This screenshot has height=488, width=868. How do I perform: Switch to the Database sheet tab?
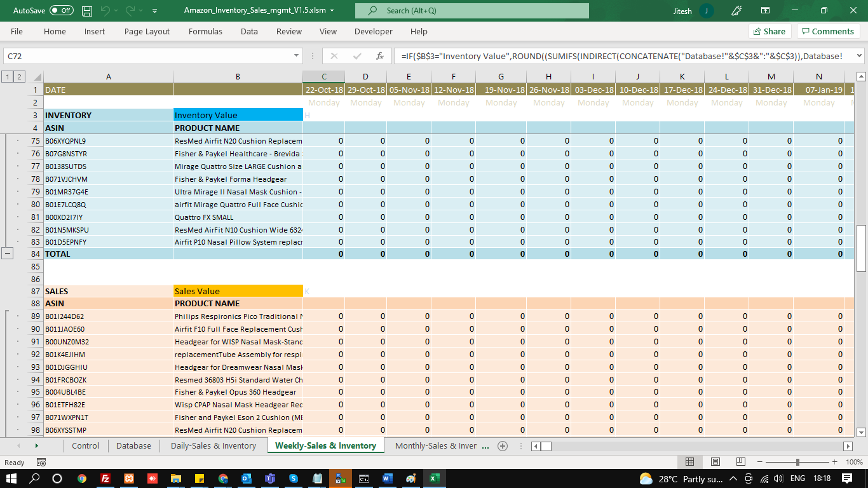(133, 446)
